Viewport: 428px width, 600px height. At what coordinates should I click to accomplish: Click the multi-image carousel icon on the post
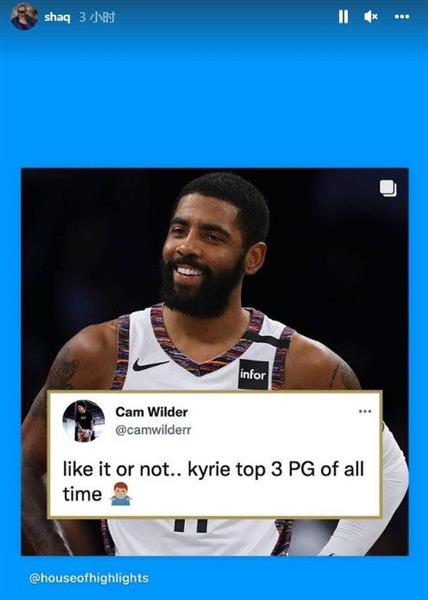click(388, 189)
